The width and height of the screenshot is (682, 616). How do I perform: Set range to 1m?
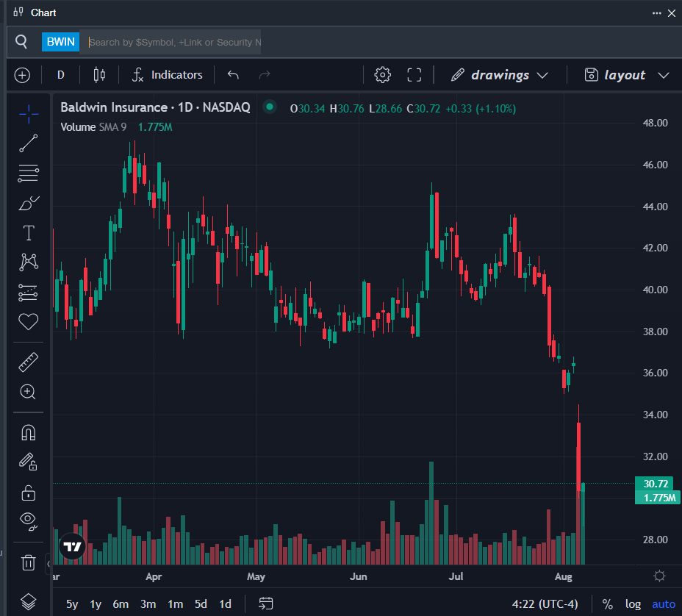(x=176, y=604)
